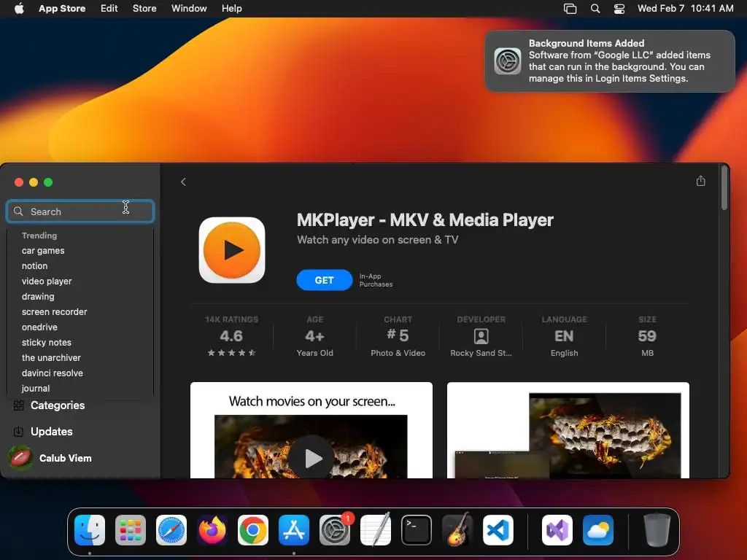Open the Apple menu
747x560 pixels.
point(19,9)
